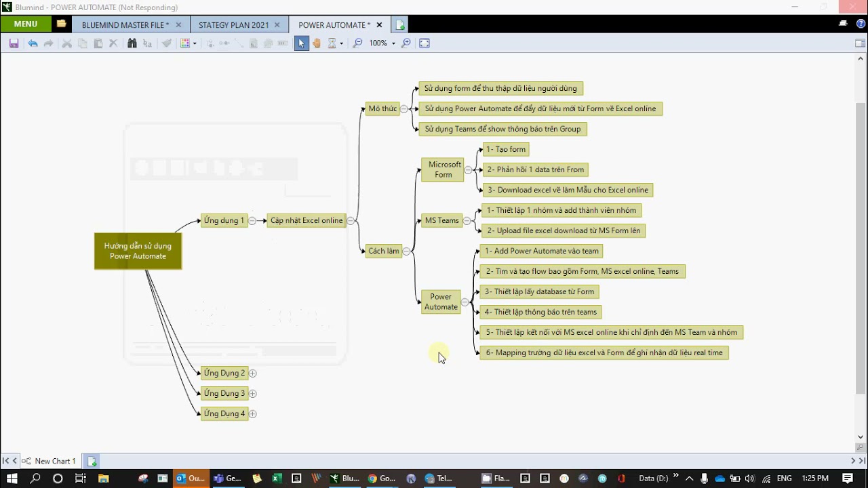Select the Cách làm topic

[x=384, y=251]
